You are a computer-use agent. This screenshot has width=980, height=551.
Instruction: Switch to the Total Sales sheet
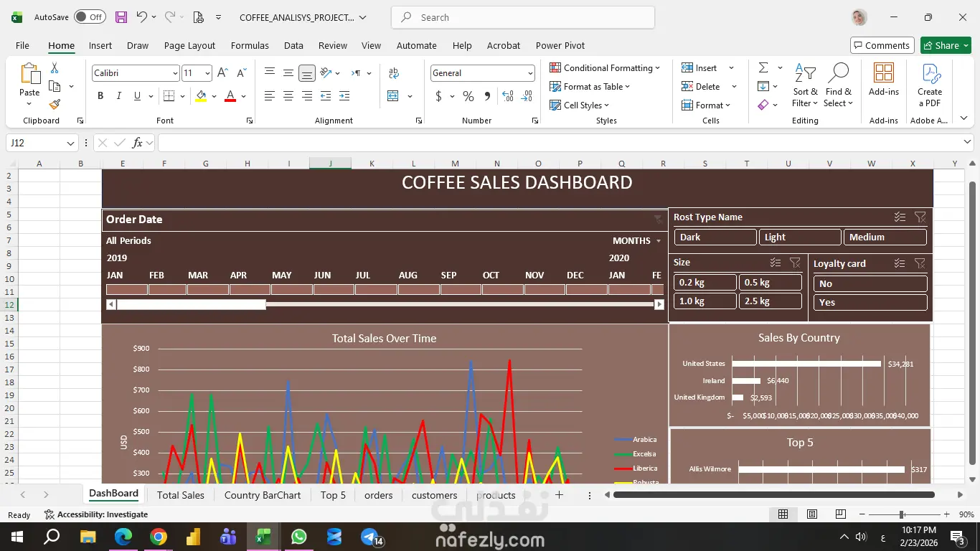coord(180,495)
